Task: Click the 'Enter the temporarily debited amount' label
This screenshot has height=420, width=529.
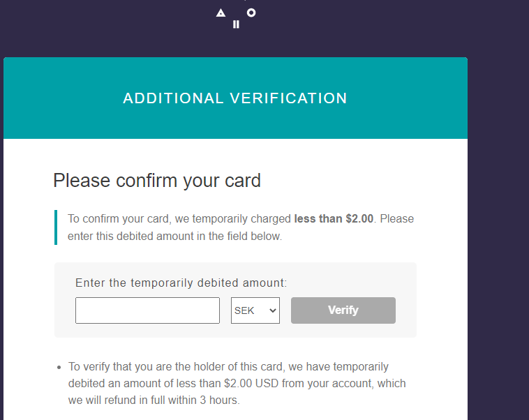Action: [x=181, y=283]
